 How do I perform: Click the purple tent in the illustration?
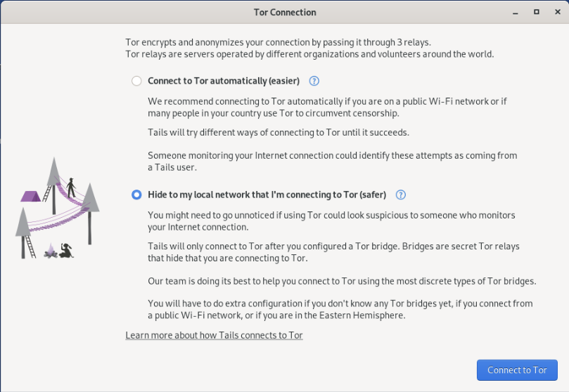tap(30, 197)
